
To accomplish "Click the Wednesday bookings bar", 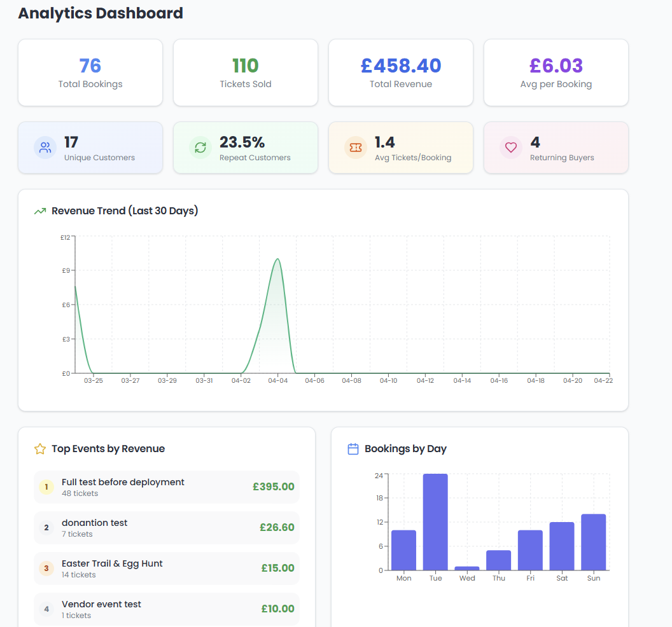I will tap(467, 568).
